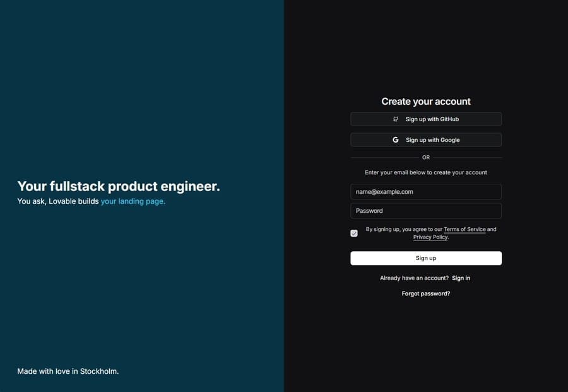Viewport: 568px width, 392px height.
Task: Open the Terms of Service link
Action: click(464, 229)
